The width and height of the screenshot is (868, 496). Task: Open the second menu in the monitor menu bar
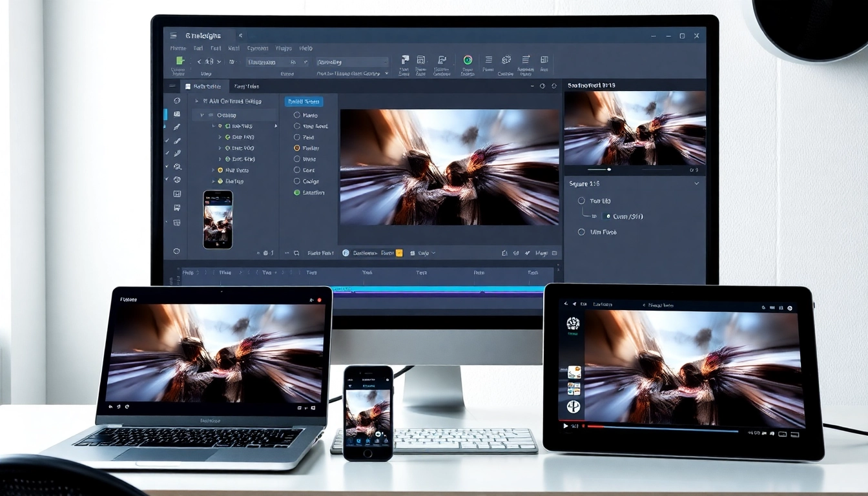click(198, 48)
